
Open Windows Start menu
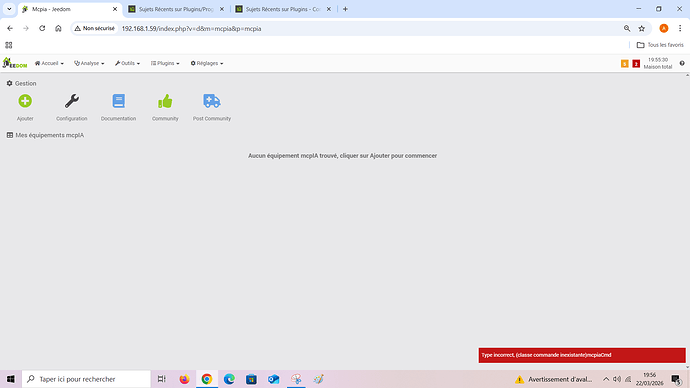click(11, 379)
